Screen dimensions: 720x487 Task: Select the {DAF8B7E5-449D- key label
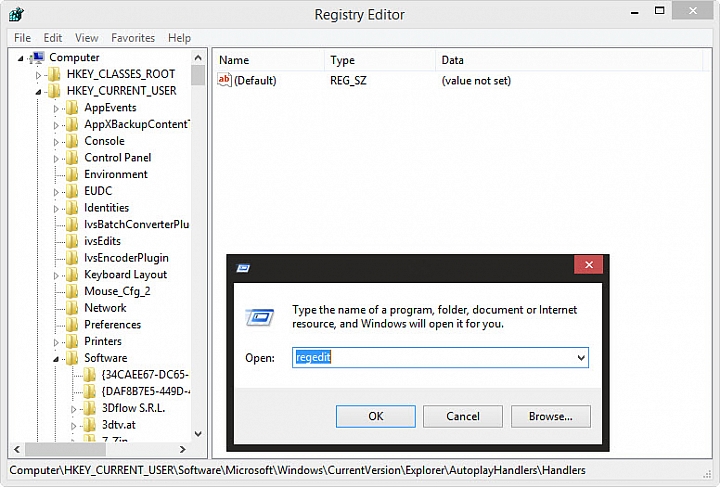[146, 392]
